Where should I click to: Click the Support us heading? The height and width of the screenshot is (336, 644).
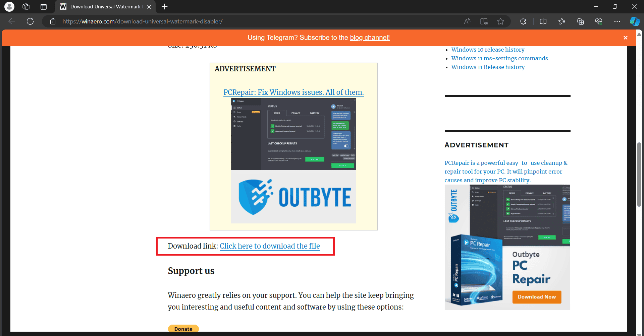point(191,271)
